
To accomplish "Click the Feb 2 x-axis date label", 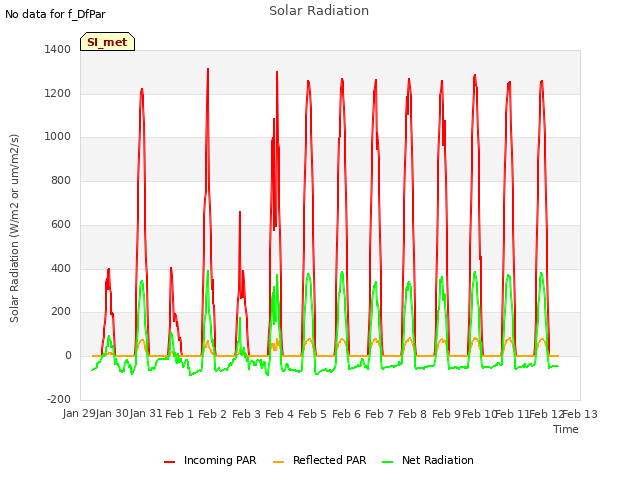I will pyautogui.click(x=212, y=414).
